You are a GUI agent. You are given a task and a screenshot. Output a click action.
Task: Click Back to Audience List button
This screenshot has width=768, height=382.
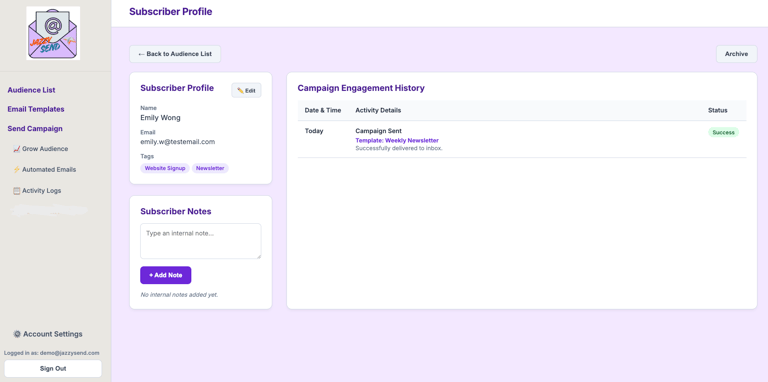tap(175, 54)
